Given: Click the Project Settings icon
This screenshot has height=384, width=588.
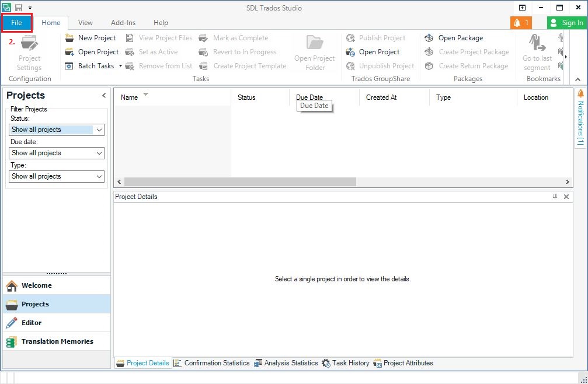Looking at the screenshot, I should click(x=29, y=43).
